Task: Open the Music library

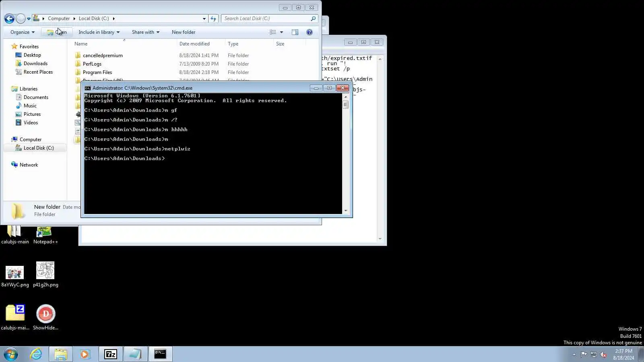Action: pyautogui.click(x=30, y=106)
